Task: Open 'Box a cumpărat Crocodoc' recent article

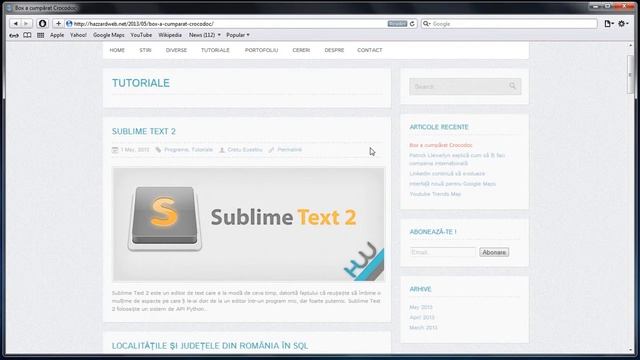Action: click(441, 145)
